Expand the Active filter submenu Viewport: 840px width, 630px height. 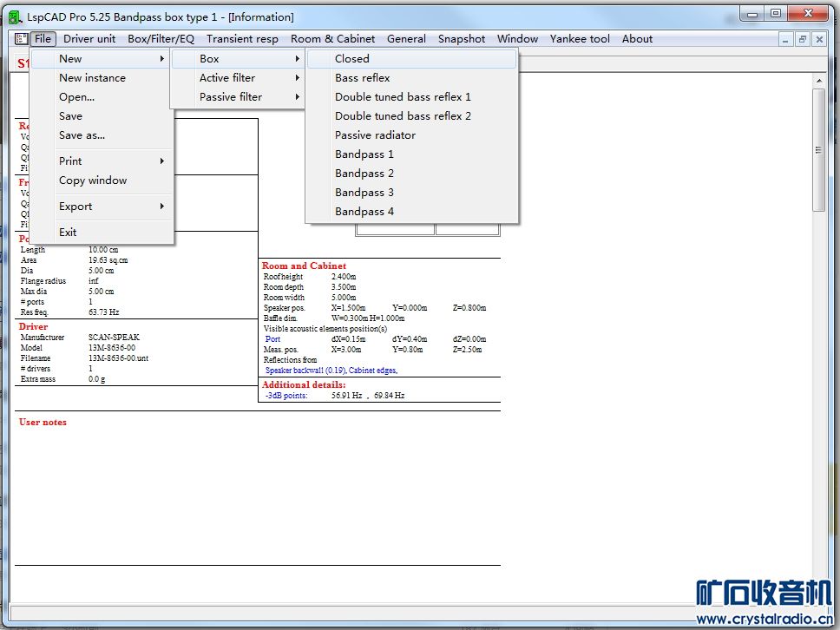coord(227,78)
